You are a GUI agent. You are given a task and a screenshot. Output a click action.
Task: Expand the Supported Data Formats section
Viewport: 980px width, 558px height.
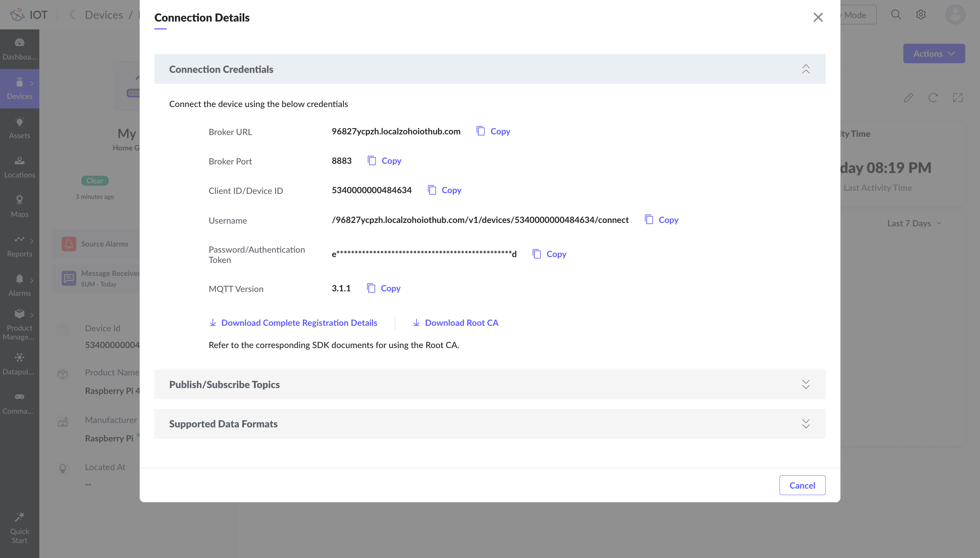[x=805, y=424]
